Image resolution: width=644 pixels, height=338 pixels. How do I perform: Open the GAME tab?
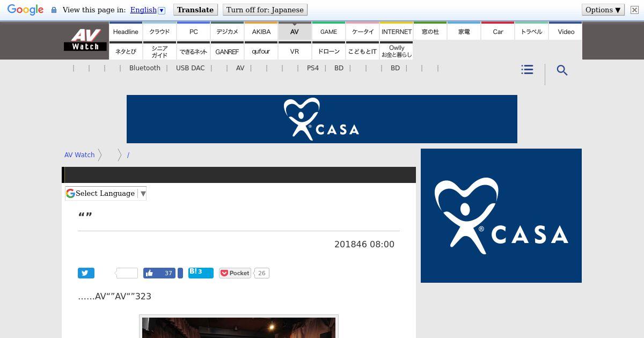[328, 31]
